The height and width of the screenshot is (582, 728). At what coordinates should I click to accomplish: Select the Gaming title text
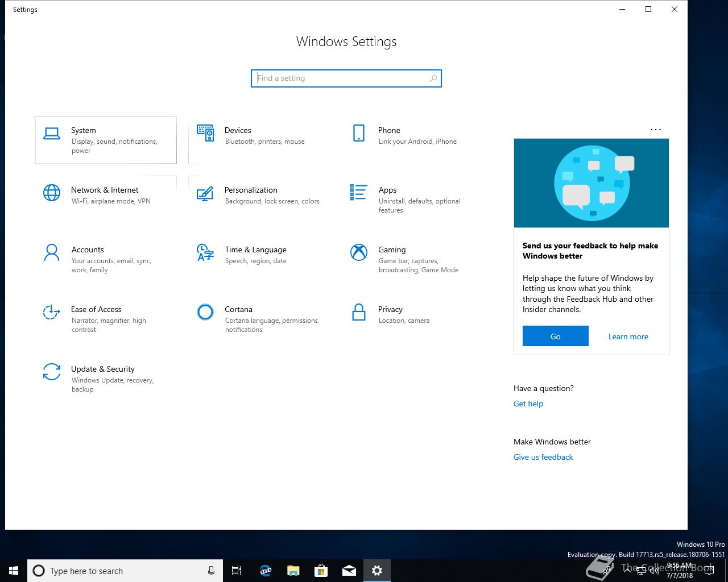click(x=392, y=250)
